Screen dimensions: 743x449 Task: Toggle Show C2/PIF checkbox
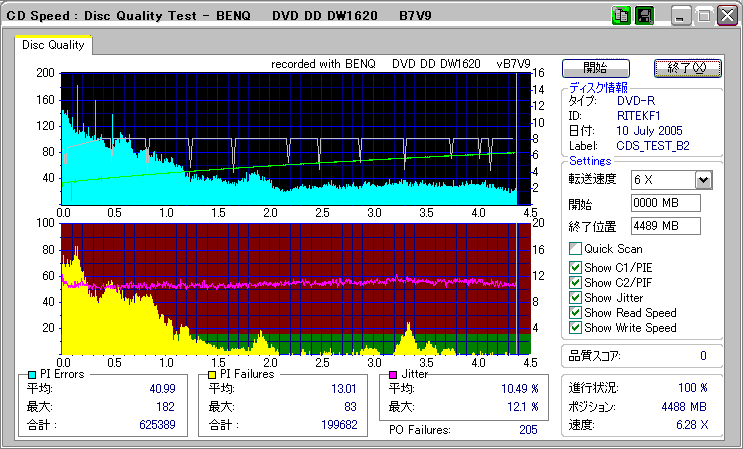(575, 282)
